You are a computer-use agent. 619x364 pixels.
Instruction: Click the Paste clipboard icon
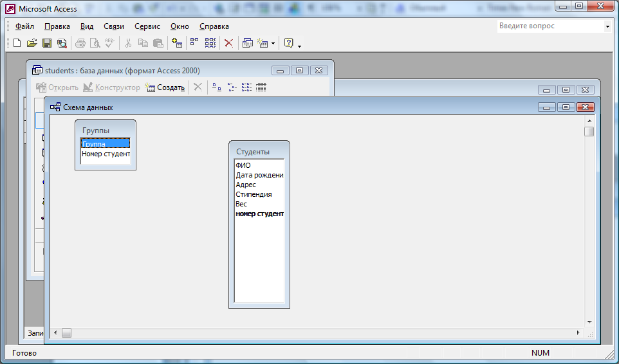[x=158, y=43]
